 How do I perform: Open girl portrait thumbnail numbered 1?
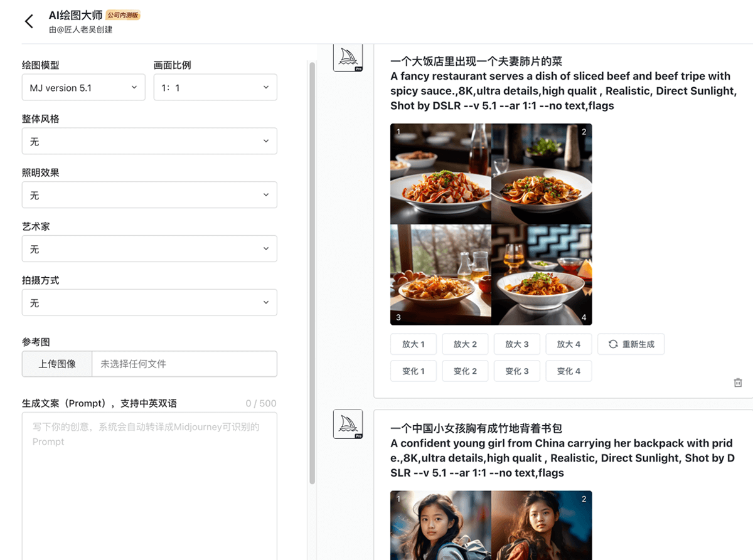(x=441, y=526)
